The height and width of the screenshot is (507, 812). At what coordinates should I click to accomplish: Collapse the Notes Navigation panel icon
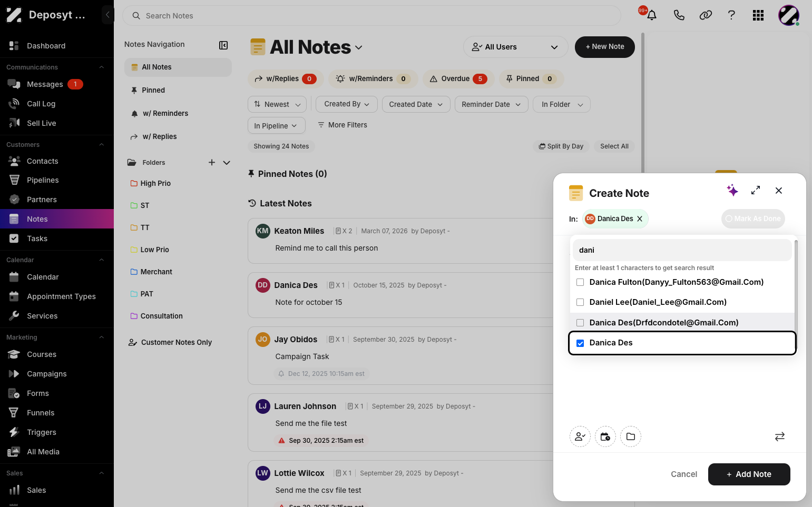tap(223, 45)
